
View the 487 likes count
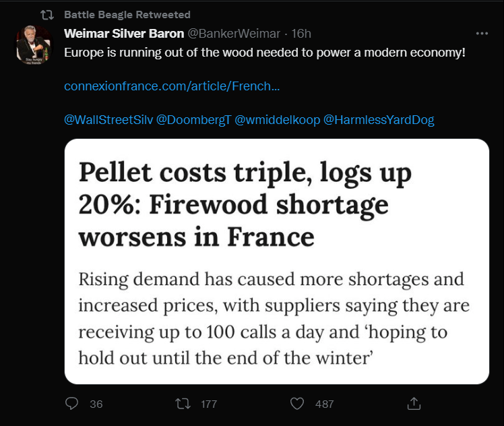[324, 404]
